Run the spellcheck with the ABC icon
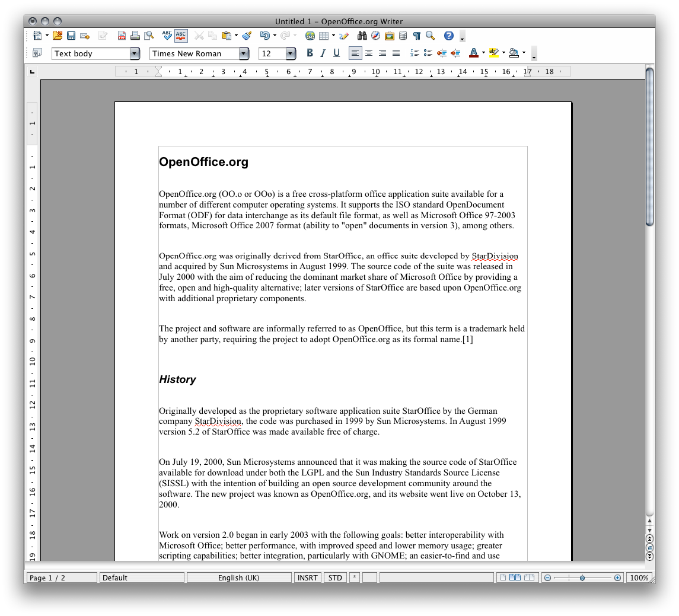 click(x=167, y=36)
